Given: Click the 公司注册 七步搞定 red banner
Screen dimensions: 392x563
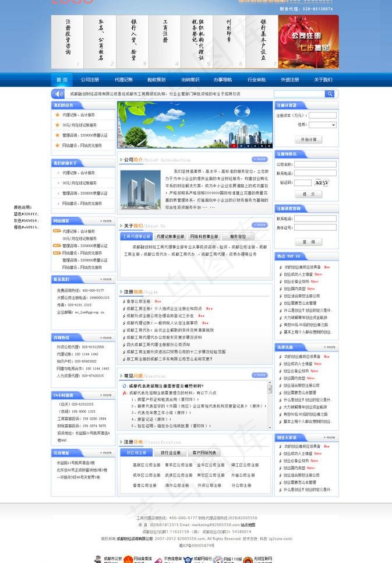Looking at the screenshot, I should click(308, 41).
